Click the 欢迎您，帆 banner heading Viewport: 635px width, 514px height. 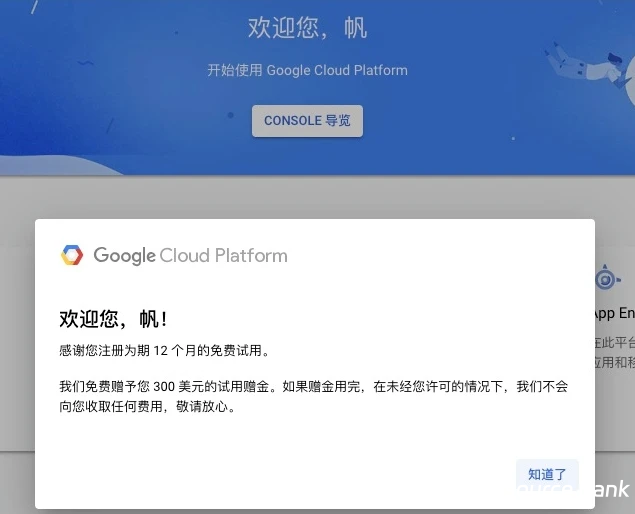tap(307, 28)
